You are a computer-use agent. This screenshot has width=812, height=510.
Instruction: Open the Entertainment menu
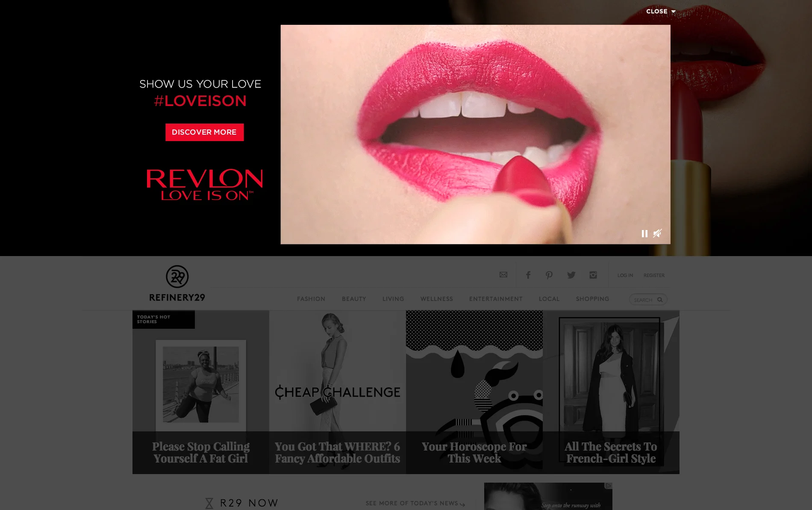pyautogui.click(x=496, y=299)
